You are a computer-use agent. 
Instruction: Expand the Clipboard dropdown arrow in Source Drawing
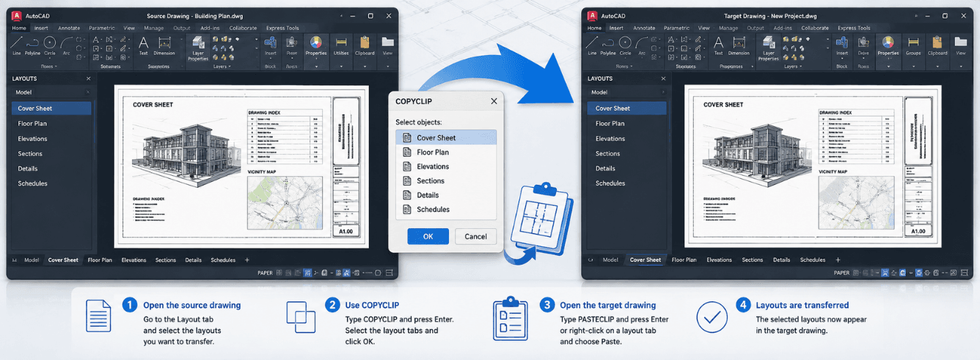coord(365,66)
